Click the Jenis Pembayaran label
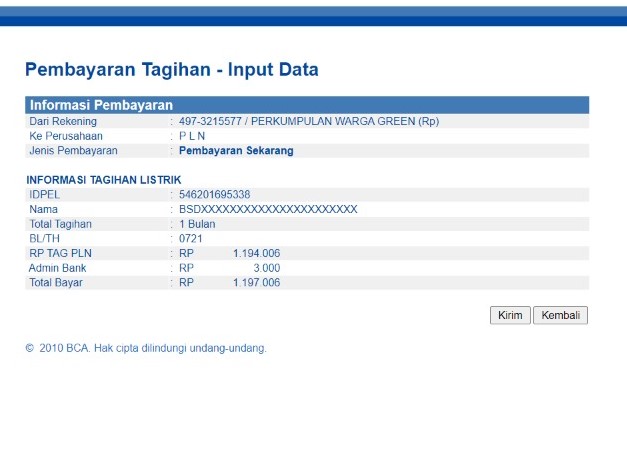 pos(74,151)
